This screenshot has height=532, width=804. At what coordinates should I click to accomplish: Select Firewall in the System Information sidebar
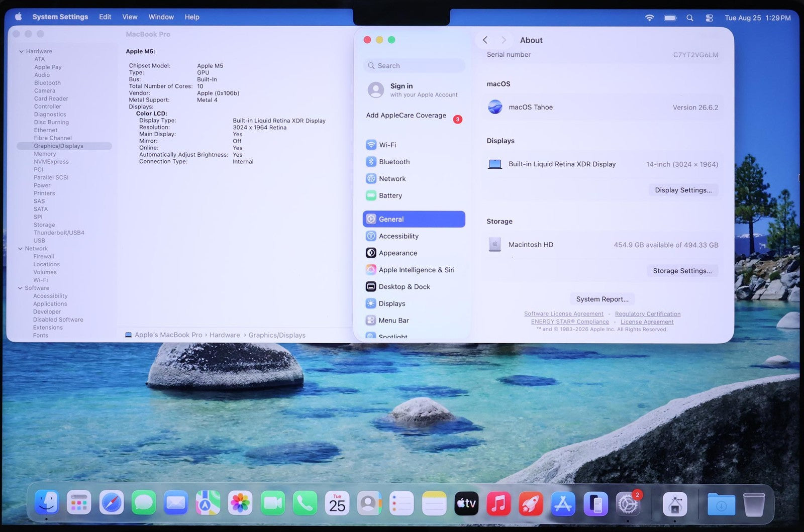pyautogui.click(x=44, y=256)
